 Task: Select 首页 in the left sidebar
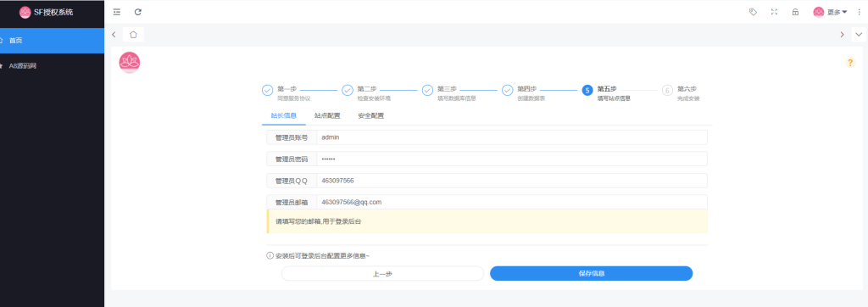(52, 41)
